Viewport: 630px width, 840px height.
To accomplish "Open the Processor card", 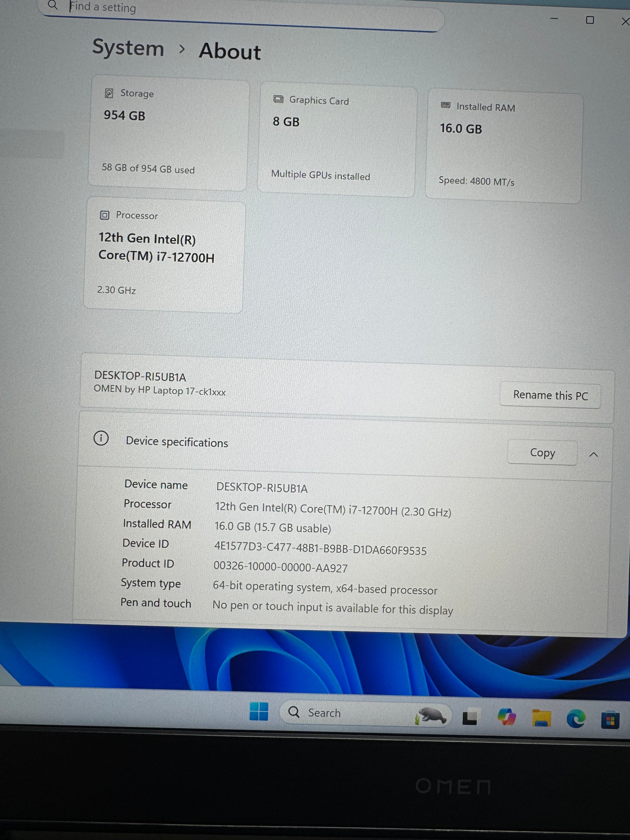I will [164, 255].
